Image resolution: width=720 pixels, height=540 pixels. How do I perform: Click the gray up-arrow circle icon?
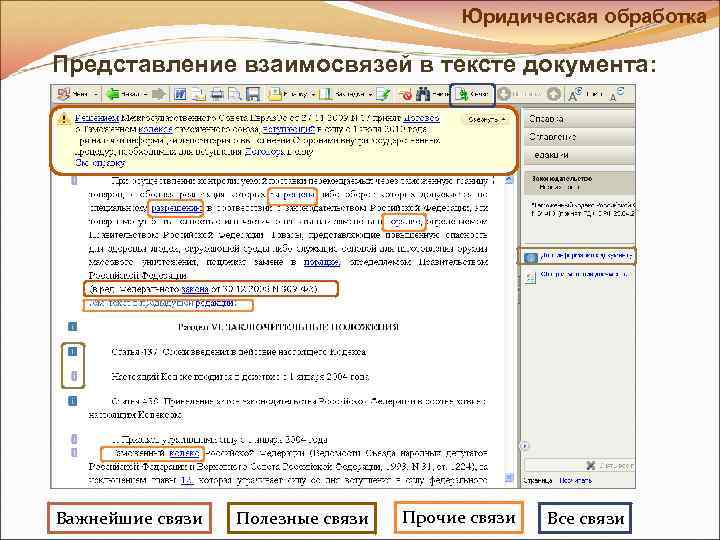[554, 94]
